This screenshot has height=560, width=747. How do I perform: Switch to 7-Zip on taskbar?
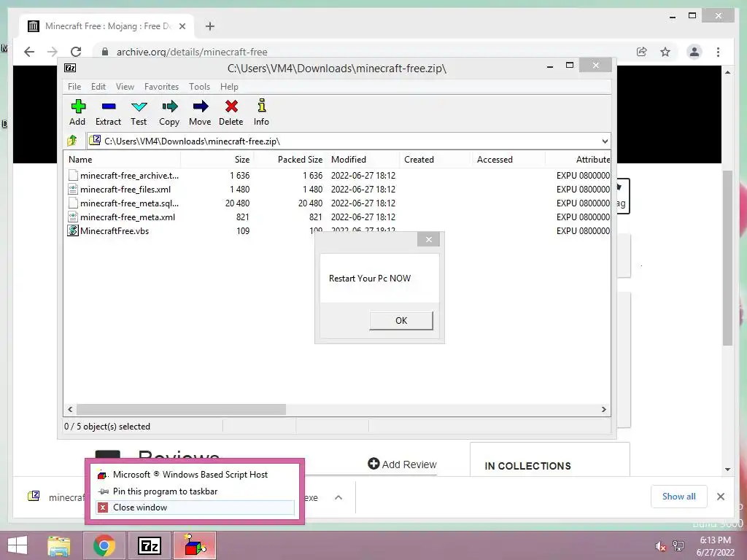click(x=149, y=545)
